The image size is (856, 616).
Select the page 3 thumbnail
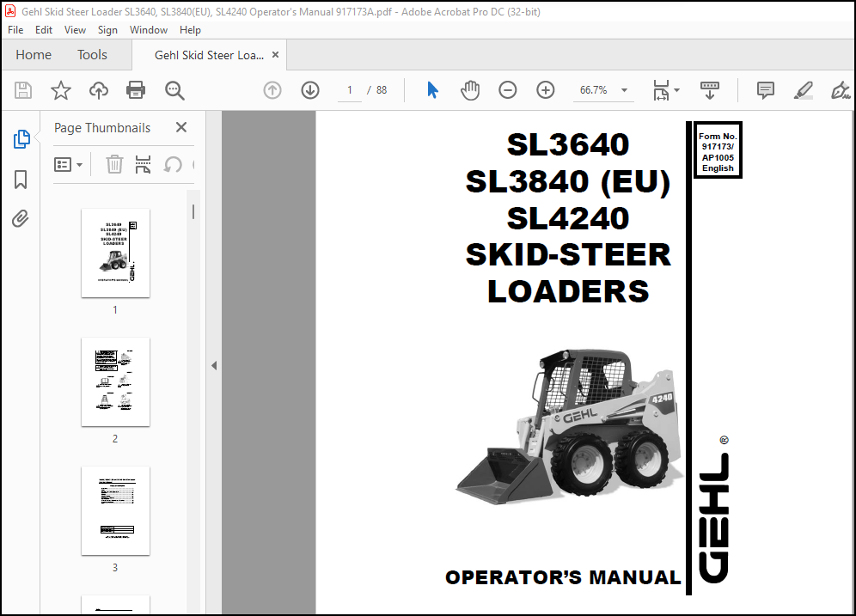click(115, 510)
